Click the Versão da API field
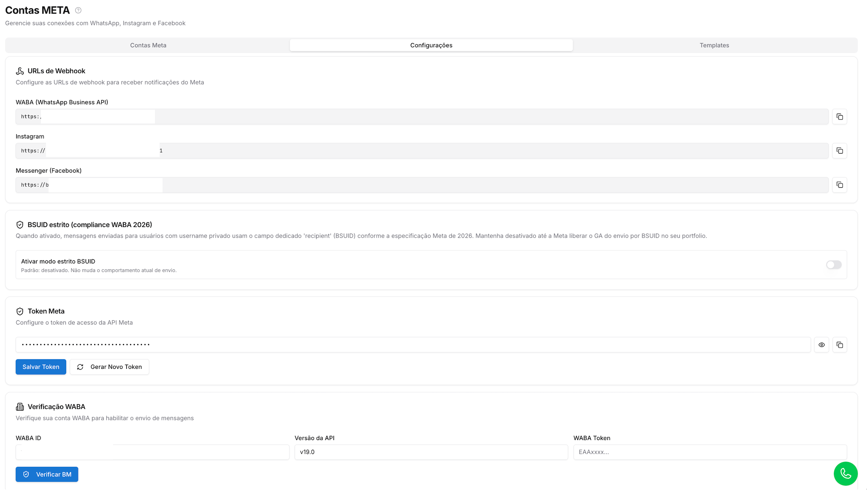868x503 pixels. (x=431, y=452)
